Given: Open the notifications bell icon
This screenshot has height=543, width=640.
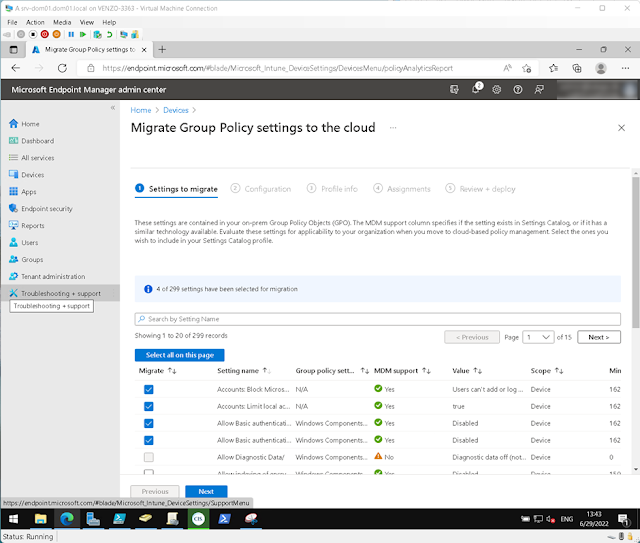Looking at the screenshot, I should coord(476,89).
